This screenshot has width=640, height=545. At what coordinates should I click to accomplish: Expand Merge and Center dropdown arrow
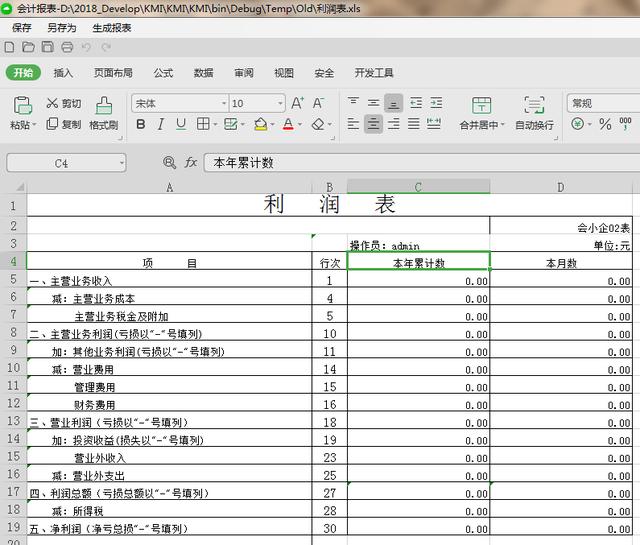pyautogui.click(x=503, y=125)
